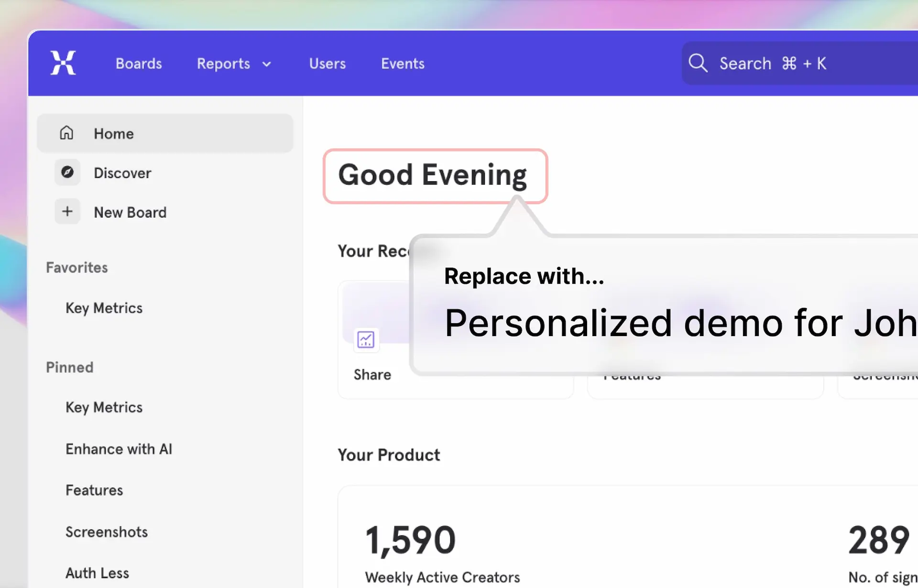Select the Features pinned item
Screen dimensions: 918x588
click(94, 490)
